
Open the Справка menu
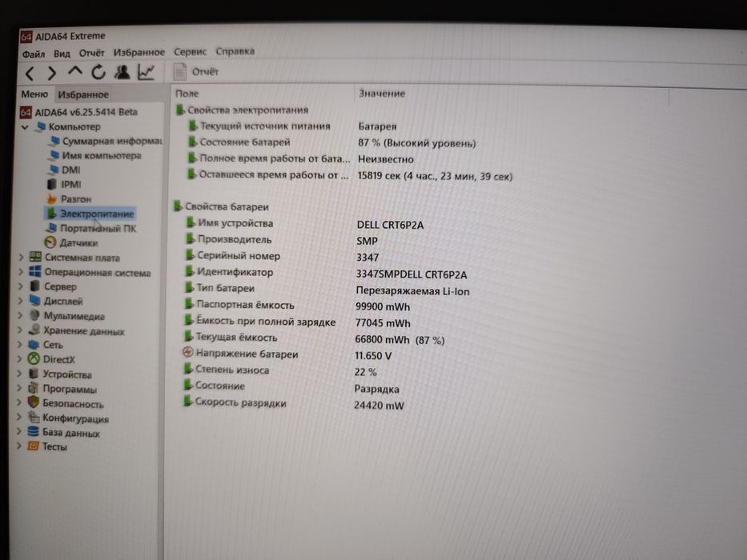click(235, 51)
